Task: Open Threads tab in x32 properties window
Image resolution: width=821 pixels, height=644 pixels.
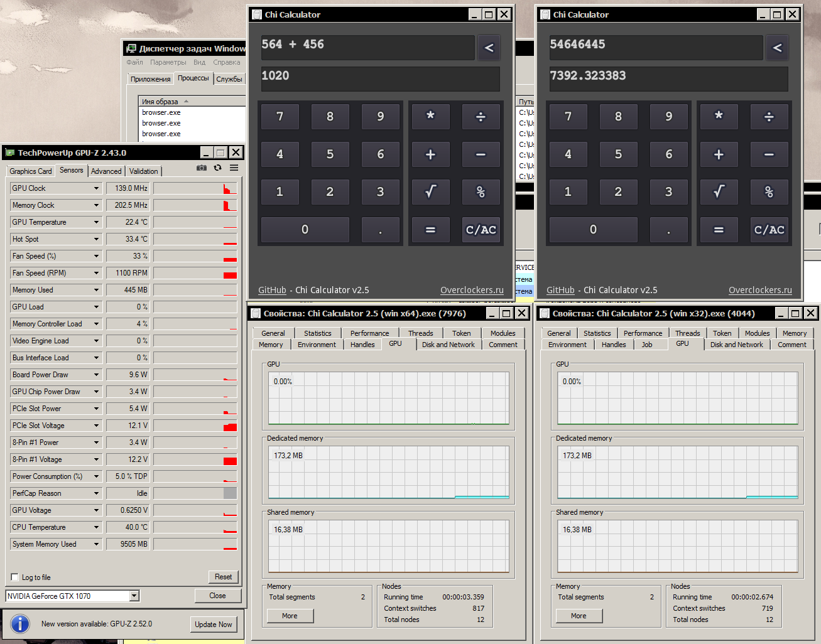Action: tap(687, 333)
